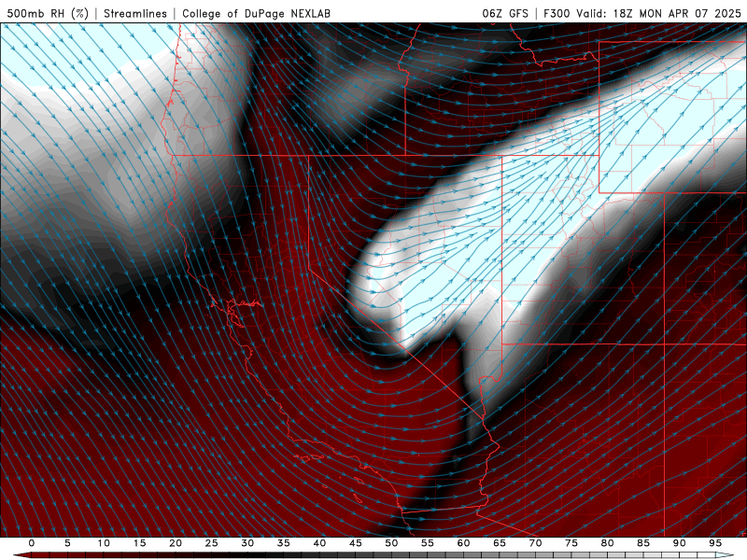Click the '10' colorbar scale label
Viewport: 747px width, 560px height.
(x=104, y=543)
